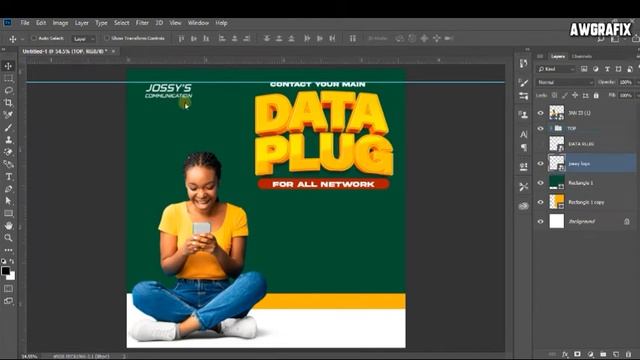Enable Show Transform Controls checkbox
The height and width of the screenshot is (360, 640).
pos(107,38)
